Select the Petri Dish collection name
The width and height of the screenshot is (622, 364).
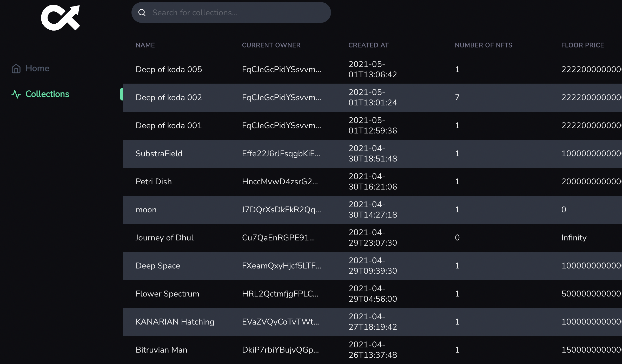(x=154, y=181)
